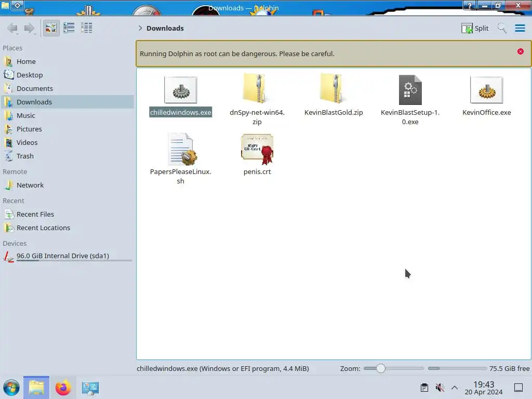
Task: Open Home in Places
Action: pyautogui.click(x=67, y=61)
